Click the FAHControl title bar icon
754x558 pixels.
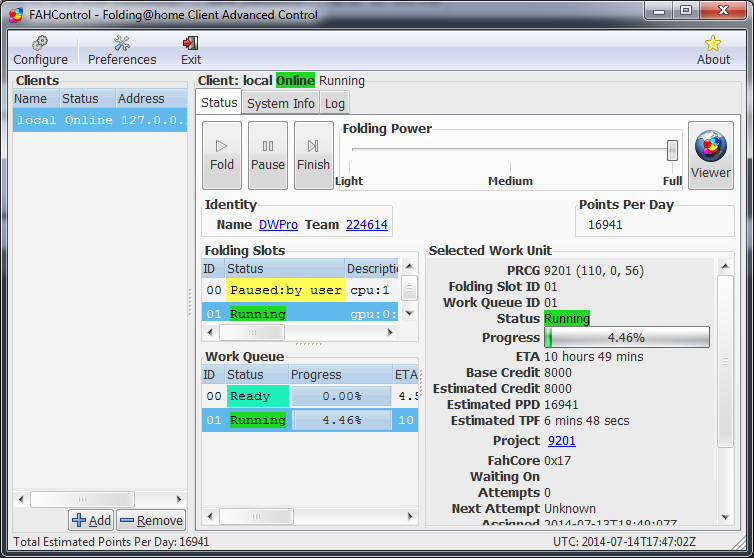pos(16,15)
